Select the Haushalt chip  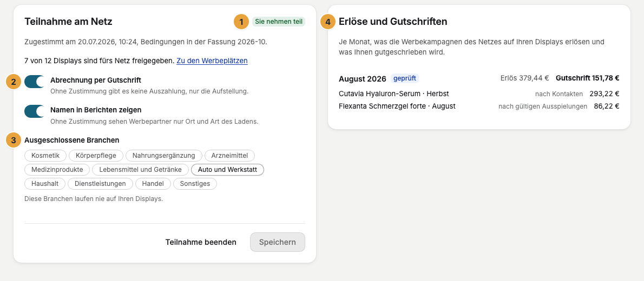[x=45, y=184]
